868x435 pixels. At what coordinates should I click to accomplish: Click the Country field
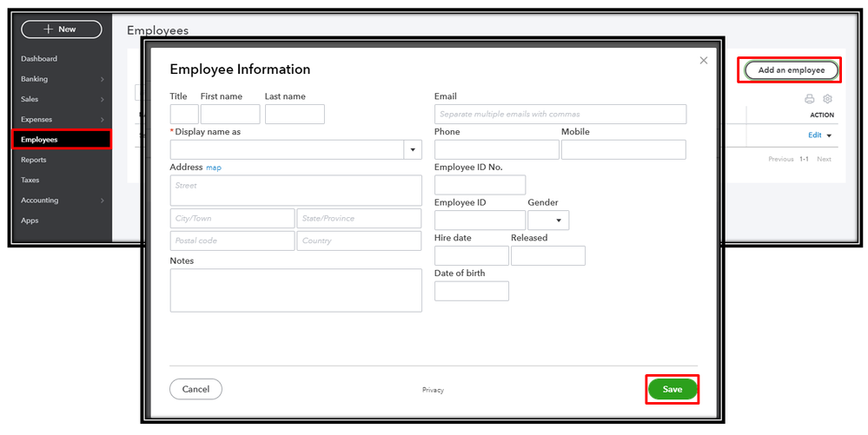point(359,241)
